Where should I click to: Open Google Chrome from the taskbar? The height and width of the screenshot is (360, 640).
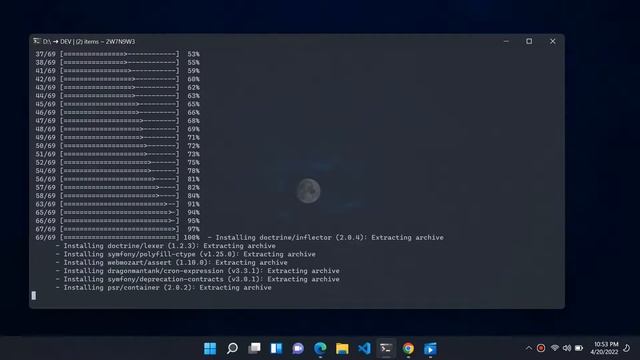[x=408, y=348]
